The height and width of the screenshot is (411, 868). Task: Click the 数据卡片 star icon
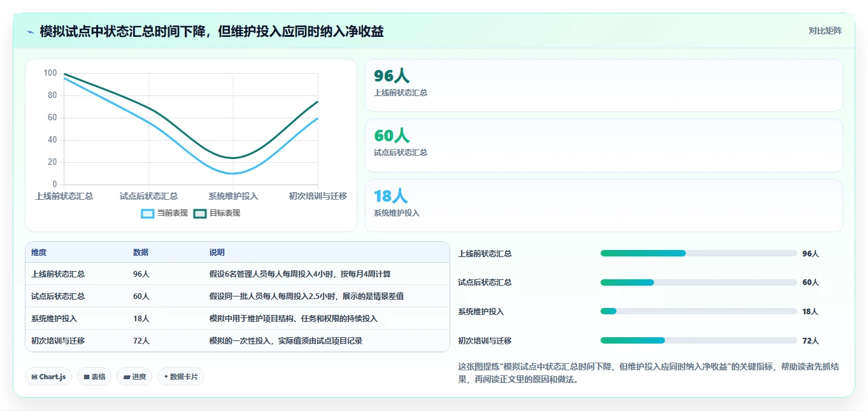point(166,377)
